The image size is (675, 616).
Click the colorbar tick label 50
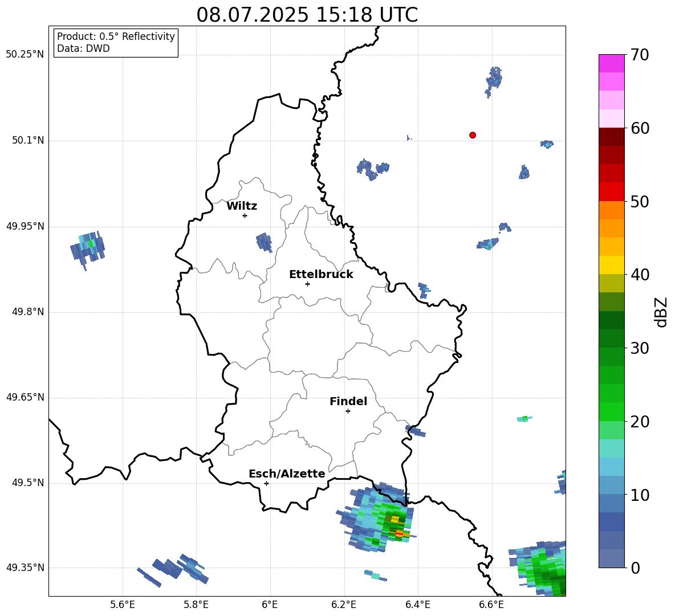(x=640, y=201)
